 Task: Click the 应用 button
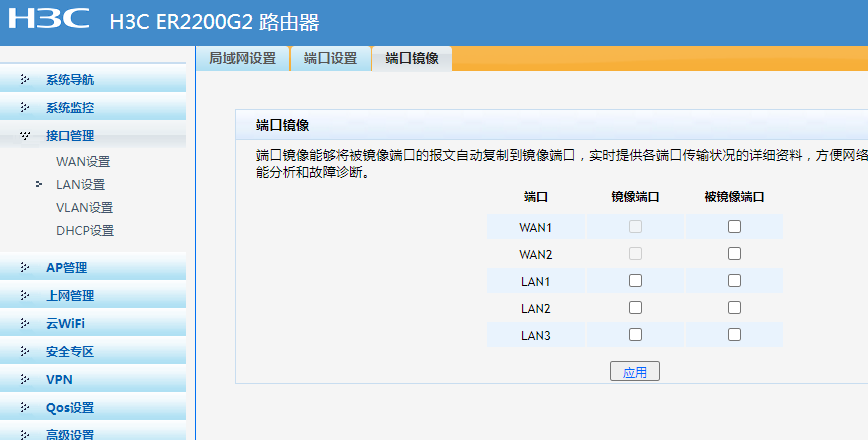point(635,372)
